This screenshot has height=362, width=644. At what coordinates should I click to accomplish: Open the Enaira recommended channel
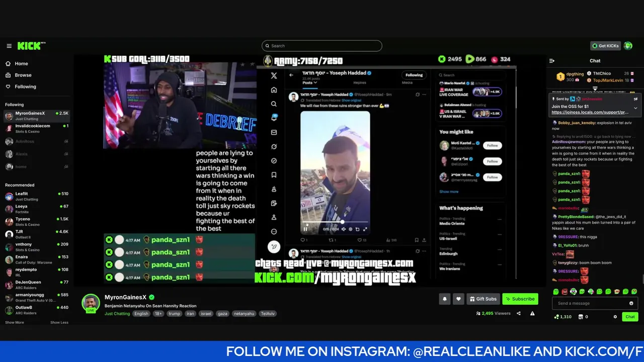click(36, 259)
